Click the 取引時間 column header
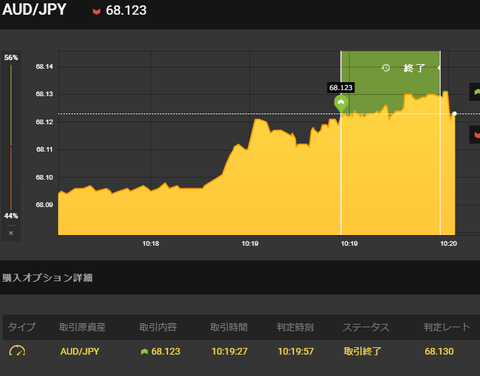This screenshot has height=376, width=480. [x=229, y=327]
